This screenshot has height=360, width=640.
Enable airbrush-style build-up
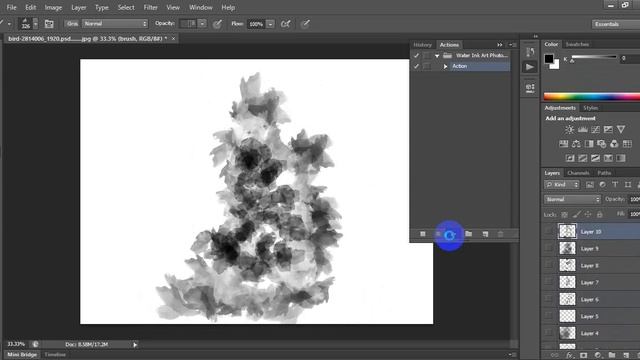[285, 24]
